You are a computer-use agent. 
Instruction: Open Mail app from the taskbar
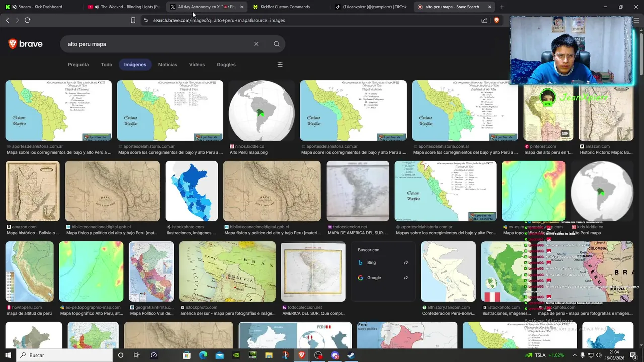pos(219,355)
